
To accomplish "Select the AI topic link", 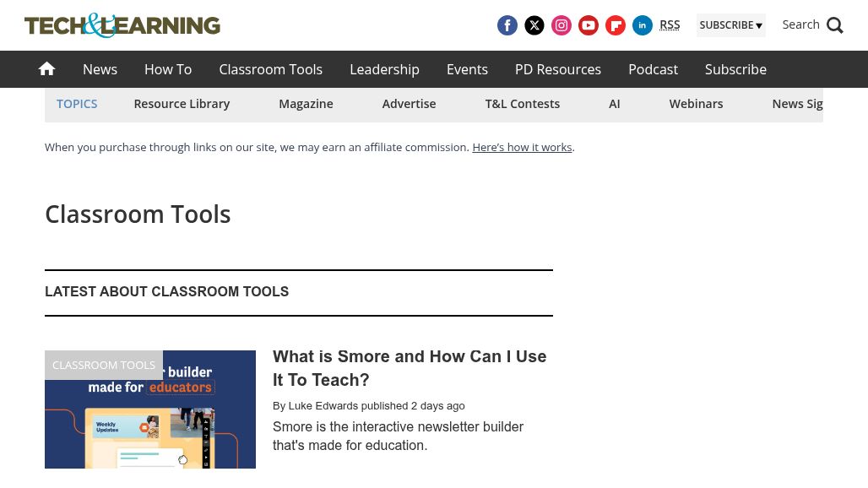I will coord(615,104).
